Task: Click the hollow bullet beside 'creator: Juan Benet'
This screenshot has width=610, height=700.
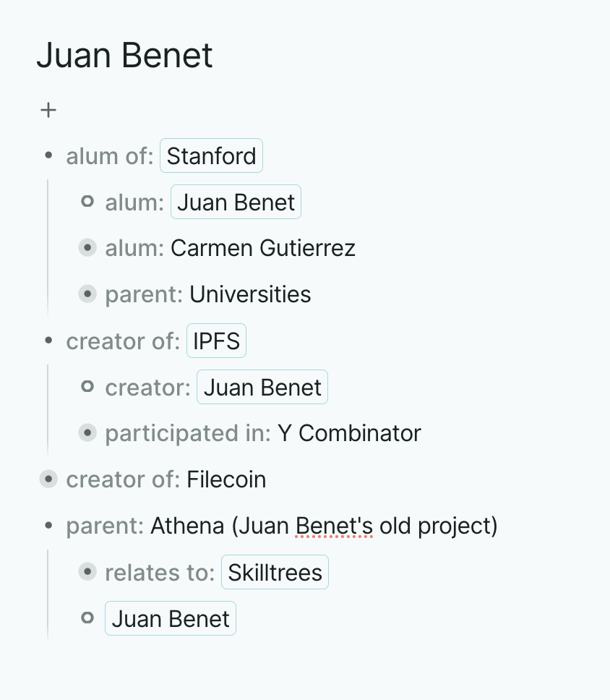Action: pos(87,387)
